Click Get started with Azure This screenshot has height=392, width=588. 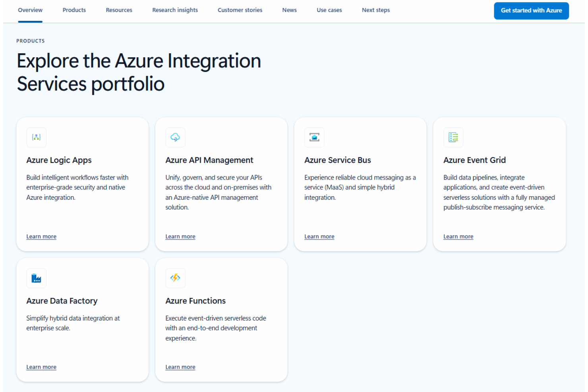531,11
